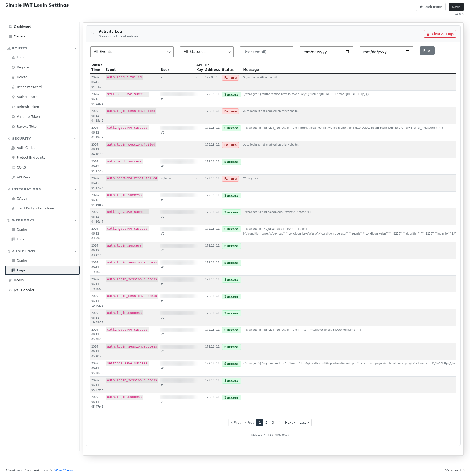This screenshot has width=470, height=476.
Task: Click the 'Wrong user.' message
Action: pos(251,178)
